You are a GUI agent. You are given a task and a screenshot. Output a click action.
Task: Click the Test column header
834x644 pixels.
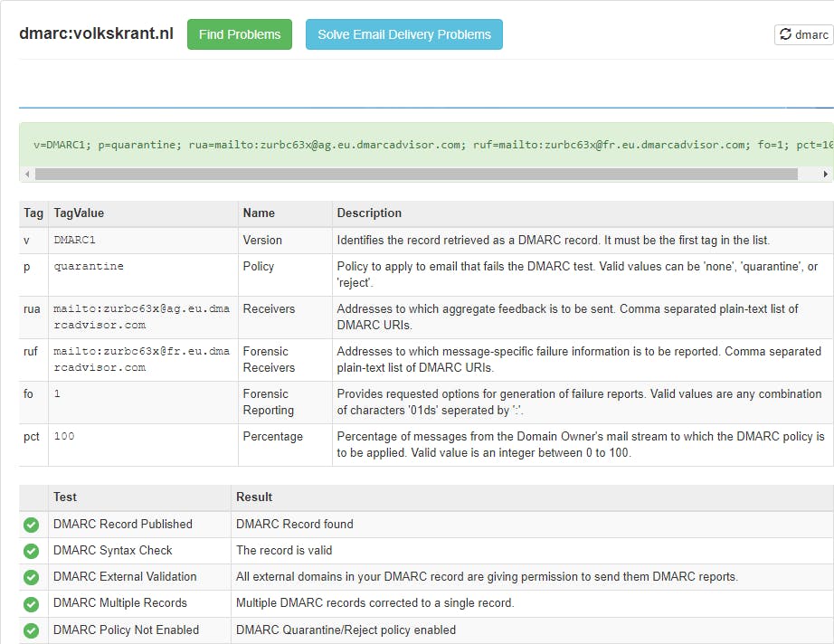point(65,497)
